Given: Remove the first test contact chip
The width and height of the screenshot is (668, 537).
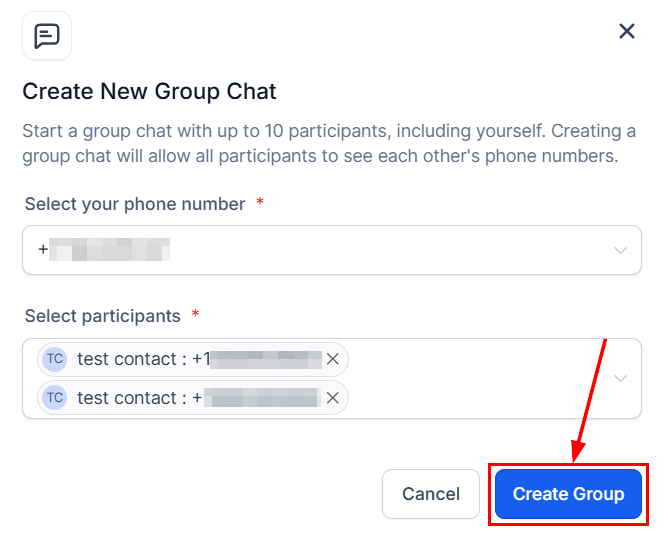Looking at the screenshot, I should point(333,359).
